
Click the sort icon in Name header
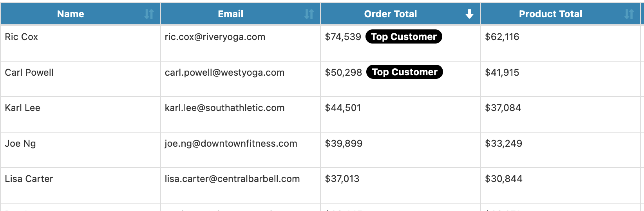click(149, 14)
